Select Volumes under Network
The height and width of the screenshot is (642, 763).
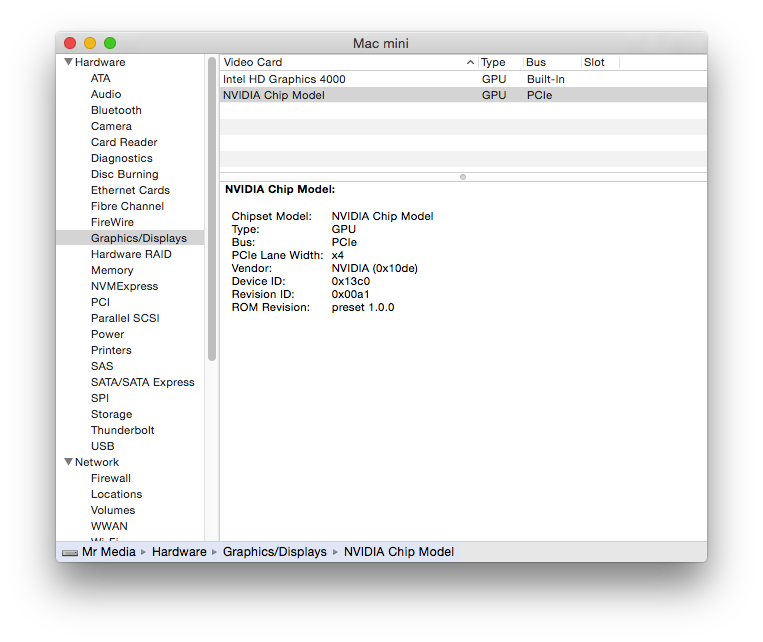click(x=113, y=510)
